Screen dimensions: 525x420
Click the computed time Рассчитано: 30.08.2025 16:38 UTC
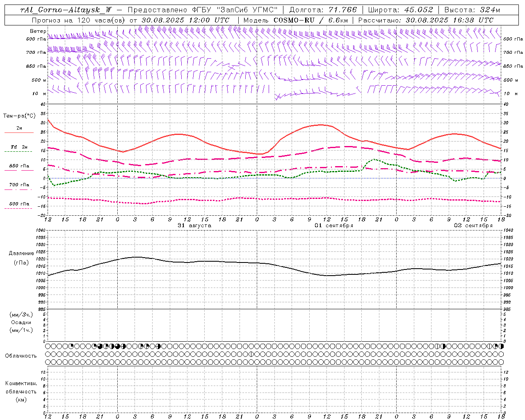(426, 20)
